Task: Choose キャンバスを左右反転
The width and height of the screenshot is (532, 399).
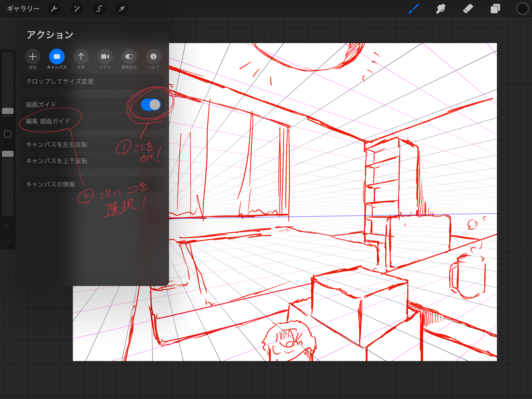Action: click(93, 144)
